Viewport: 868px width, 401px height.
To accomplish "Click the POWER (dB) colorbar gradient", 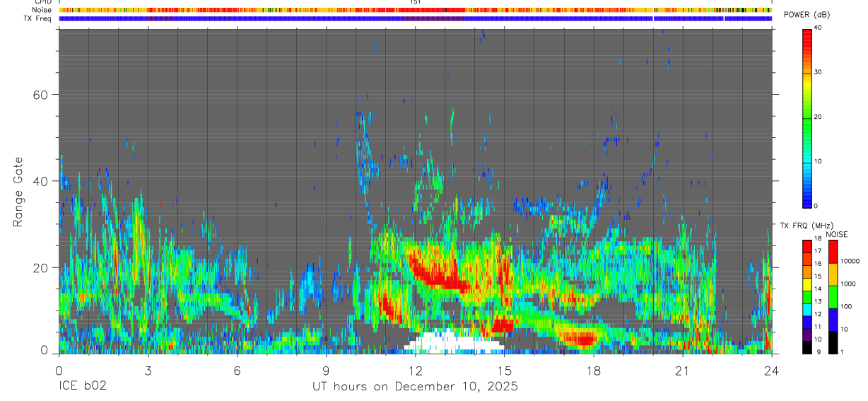I will point(807,117).
